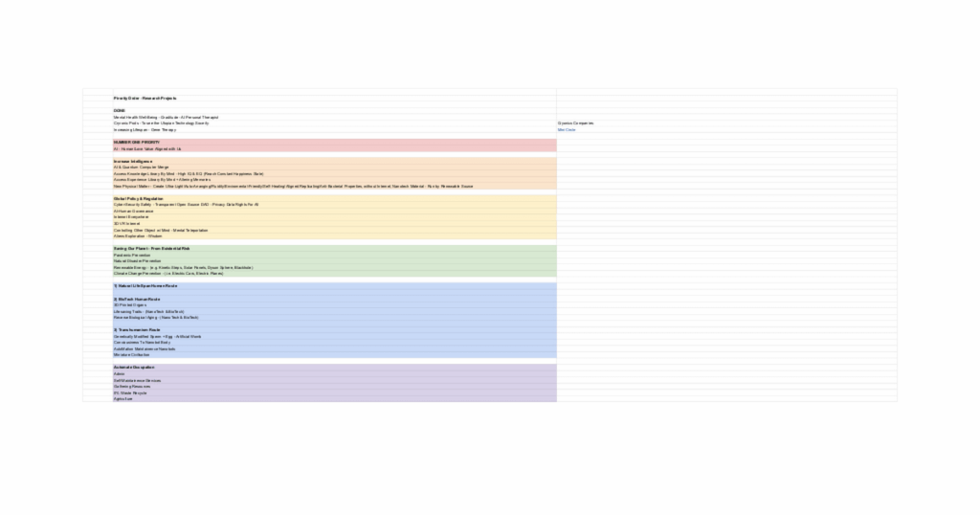Select the 'Internet Everywhere' cell

pyautogui.click(x=334, y=217)
